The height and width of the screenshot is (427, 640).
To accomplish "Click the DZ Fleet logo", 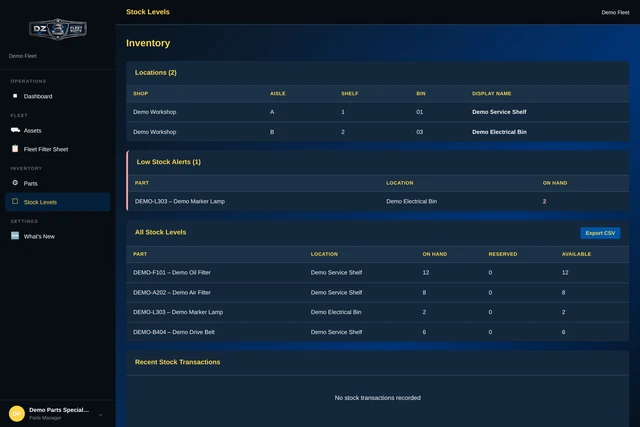I will (58, 29).
